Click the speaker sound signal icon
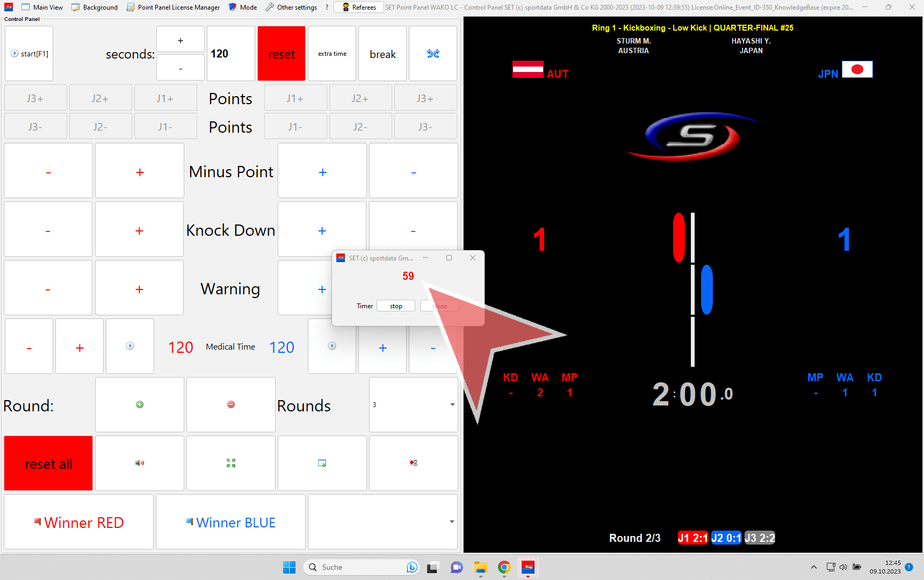924x580 pixels. point(140,463)
